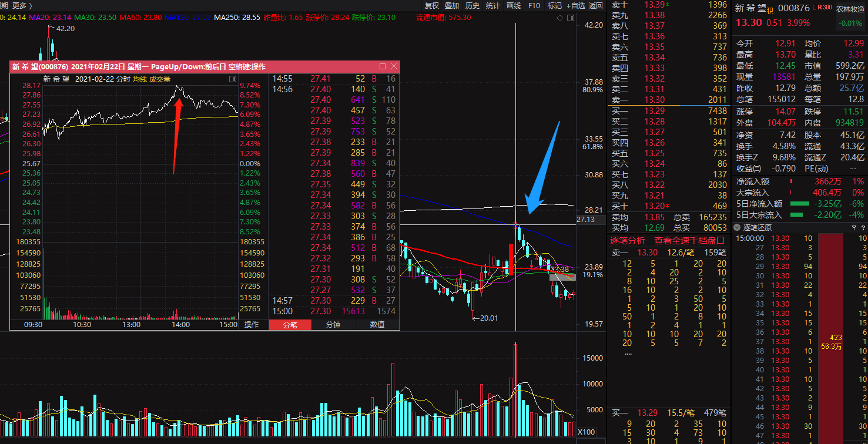Click the 涨停价: 28.24 label
This screenshot has height=444, width=868.
328,17
